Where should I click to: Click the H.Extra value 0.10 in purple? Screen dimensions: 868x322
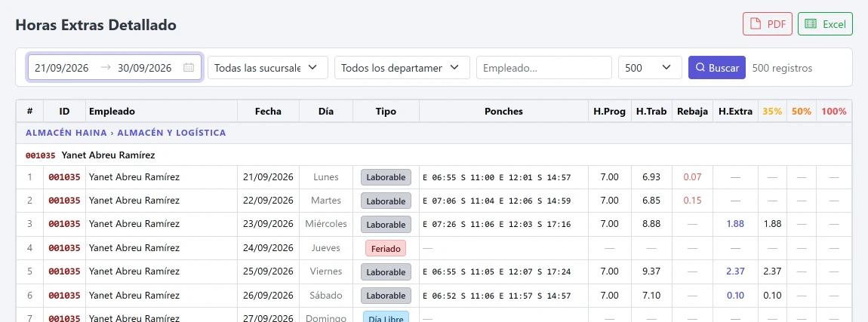click(x=736, y=296)
